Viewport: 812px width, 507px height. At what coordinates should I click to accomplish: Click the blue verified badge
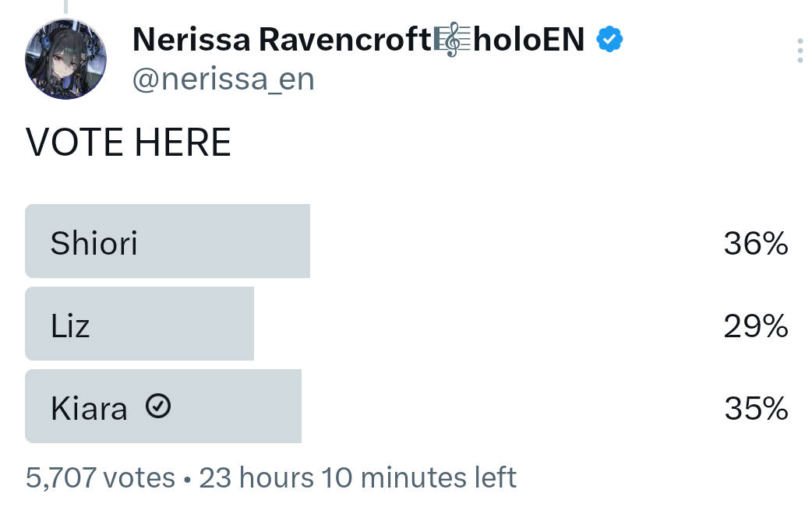tap(609, 39)
